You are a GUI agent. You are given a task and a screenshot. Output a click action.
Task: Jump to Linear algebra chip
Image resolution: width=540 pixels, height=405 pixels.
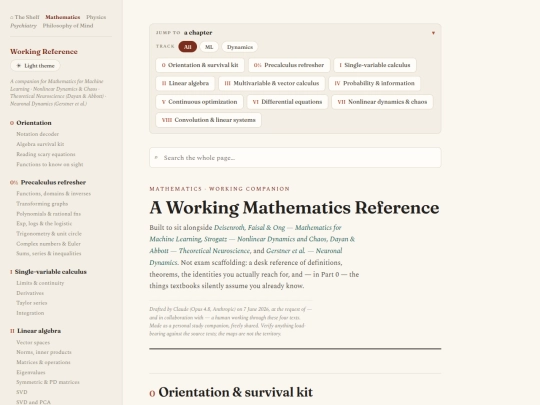tap(185, 83)
